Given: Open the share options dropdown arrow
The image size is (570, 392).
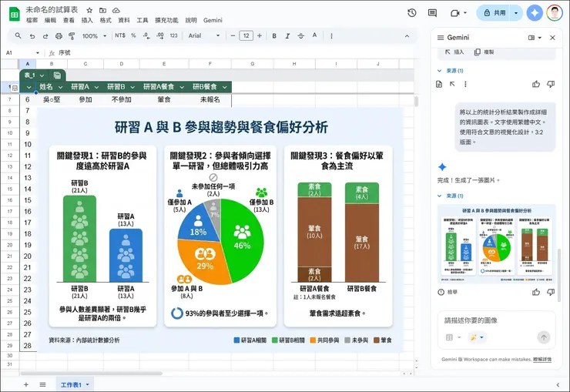Looking at the screenshot, I should (x=516, y=13).
